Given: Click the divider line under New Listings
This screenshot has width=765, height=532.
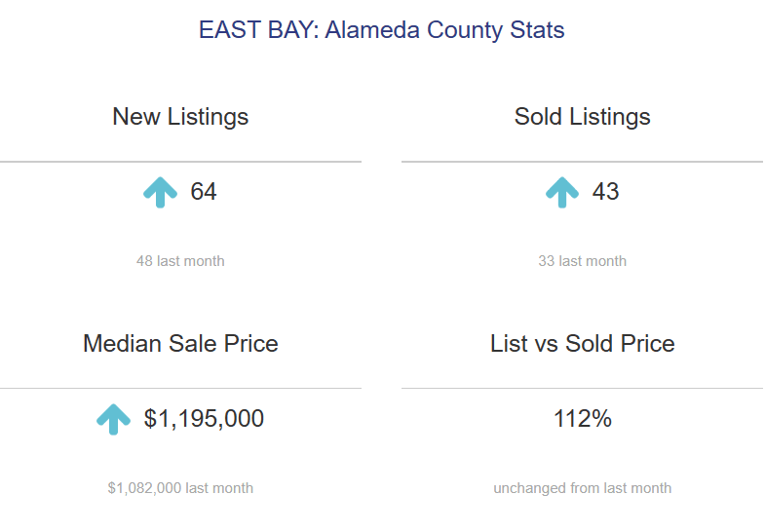Looking at the screenshot, I should tap(180, 161).
